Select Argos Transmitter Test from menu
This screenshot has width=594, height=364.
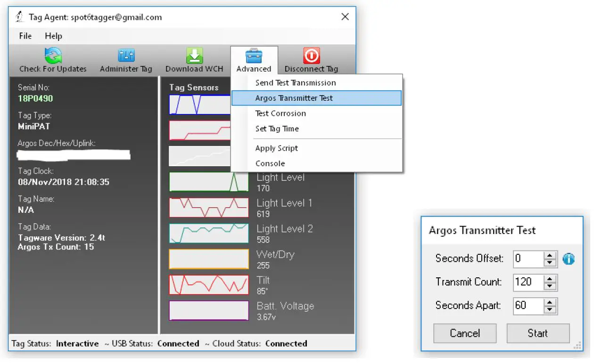316,98
